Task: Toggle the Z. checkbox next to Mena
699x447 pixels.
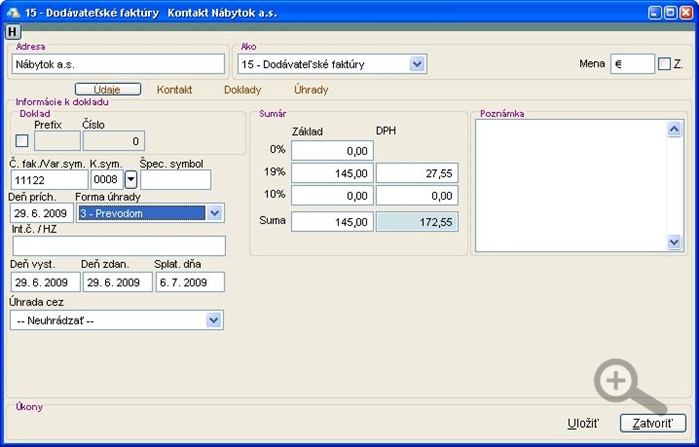Action: (x=664, y=64)
